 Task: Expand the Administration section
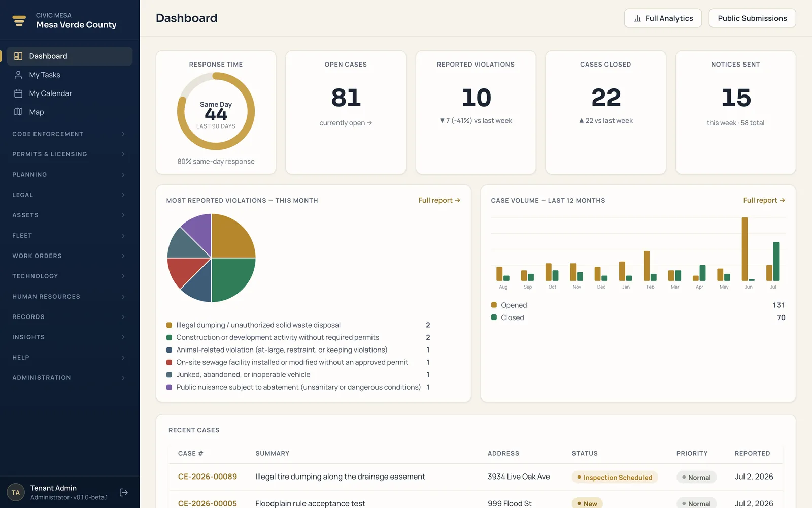click(x=70, y=378)
